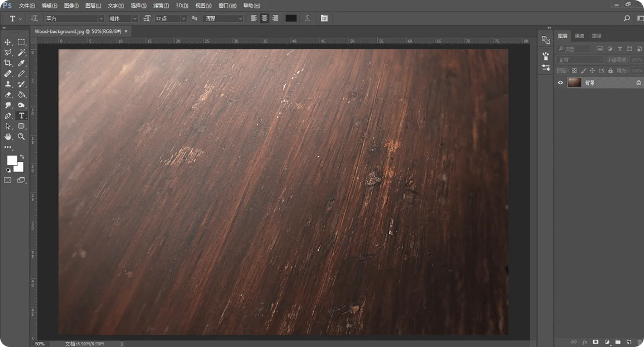This screenshot has width=644, height=347.
Task: Select the Rounded Rectangle shape tool
Action: [21, 126]
